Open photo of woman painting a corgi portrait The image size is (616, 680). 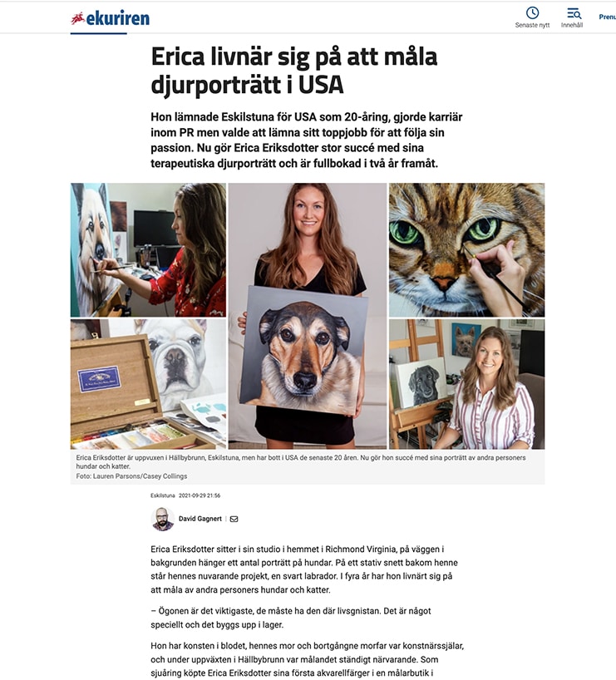click(x=148, y=249)
